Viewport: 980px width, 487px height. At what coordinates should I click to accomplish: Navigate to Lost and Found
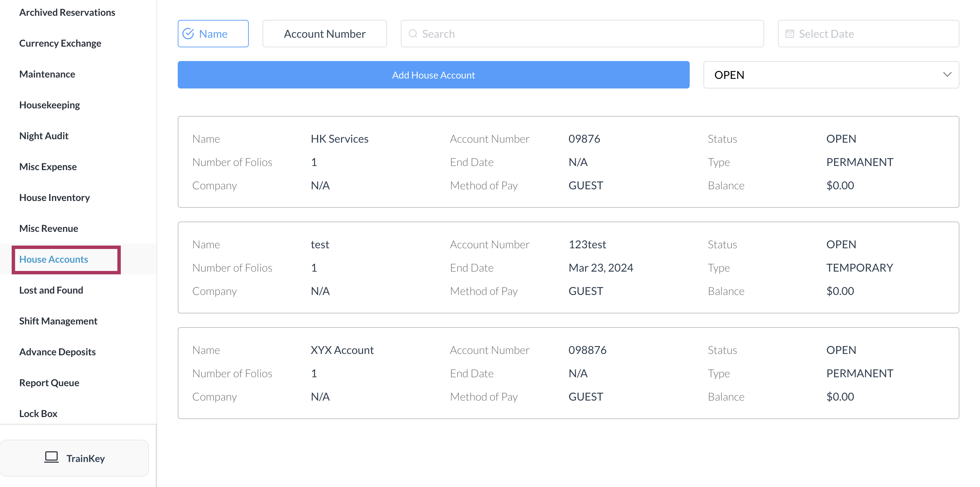51,290
